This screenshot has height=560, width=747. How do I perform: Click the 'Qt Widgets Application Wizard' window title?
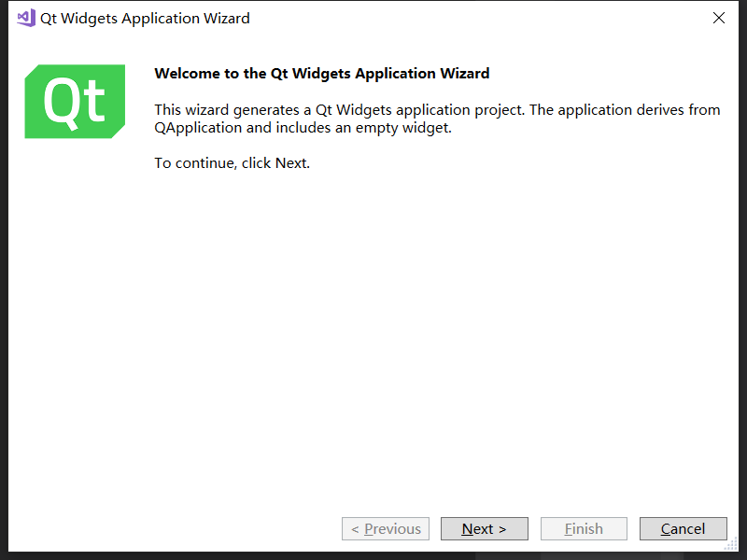pos(145,18)
